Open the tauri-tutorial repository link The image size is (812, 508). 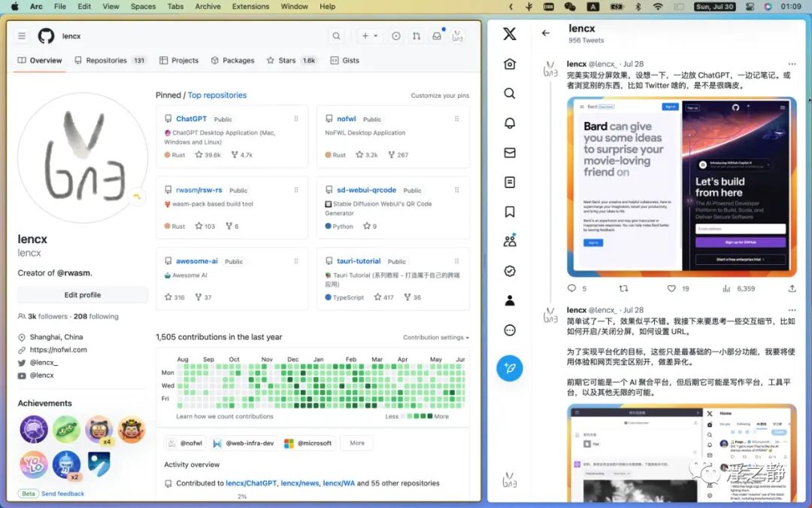click(359, 261)
